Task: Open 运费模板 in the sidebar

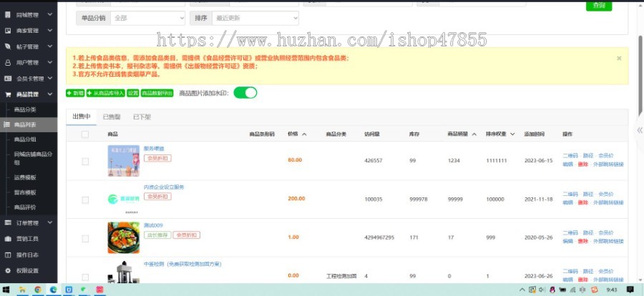Action: 25,177
